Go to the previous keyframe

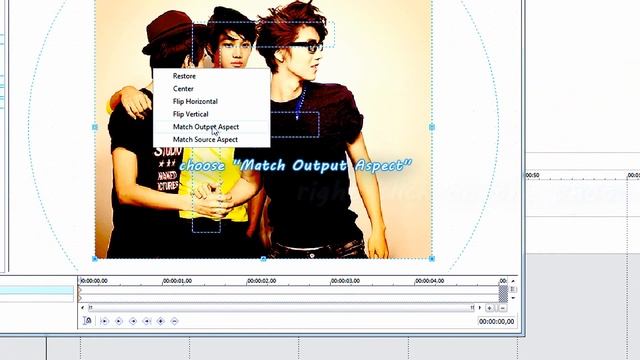(x=118, y=321)
